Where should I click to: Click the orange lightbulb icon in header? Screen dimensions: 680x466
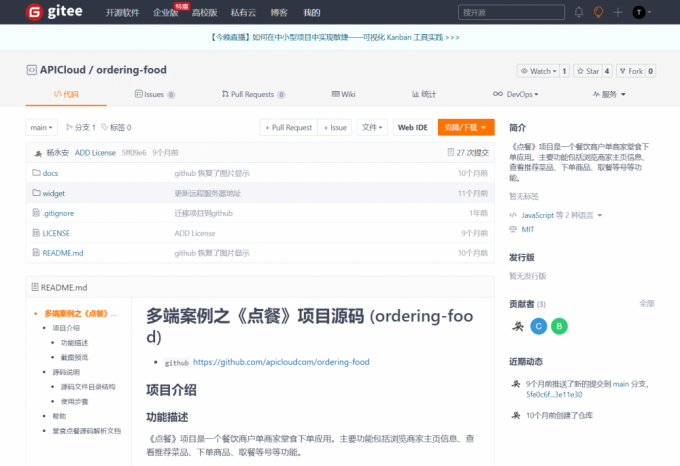click(598, 12)
